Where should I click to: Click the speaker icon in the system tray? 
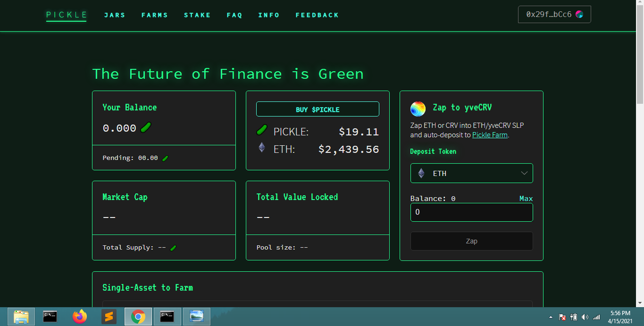[585, 317]
